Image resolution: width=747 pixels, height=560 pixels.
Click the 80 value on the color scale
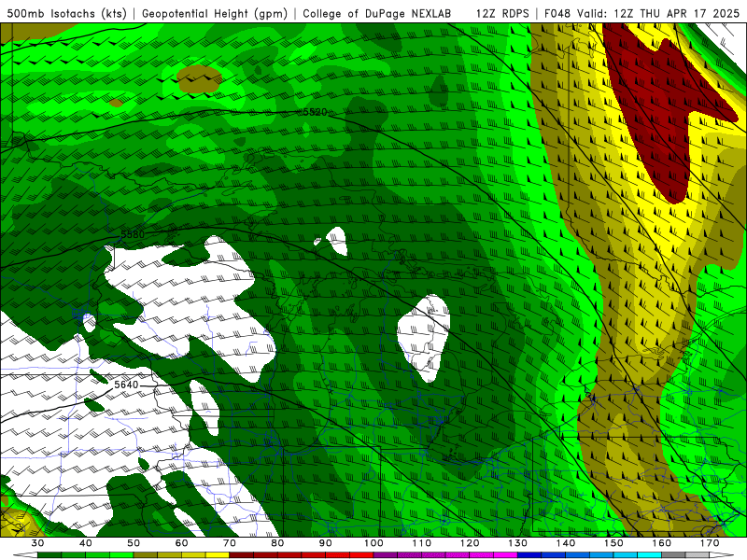277,543
